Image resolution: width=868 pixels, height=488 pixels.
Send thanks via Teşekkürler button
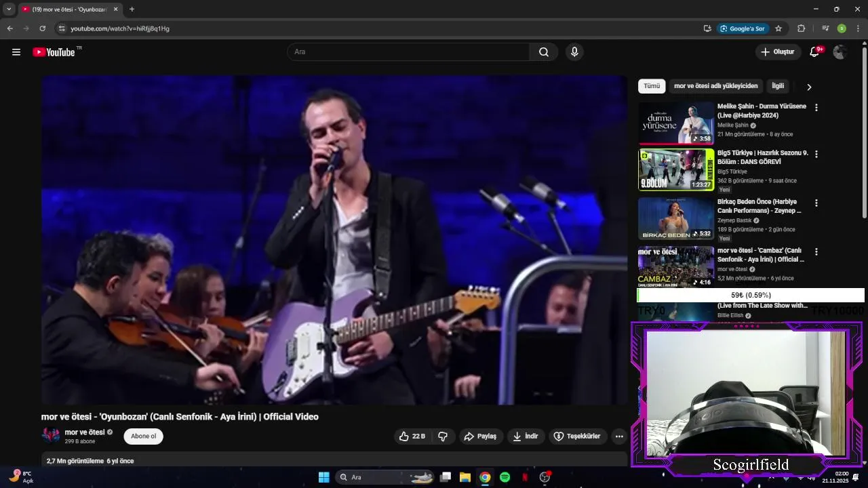click(578, 436)
